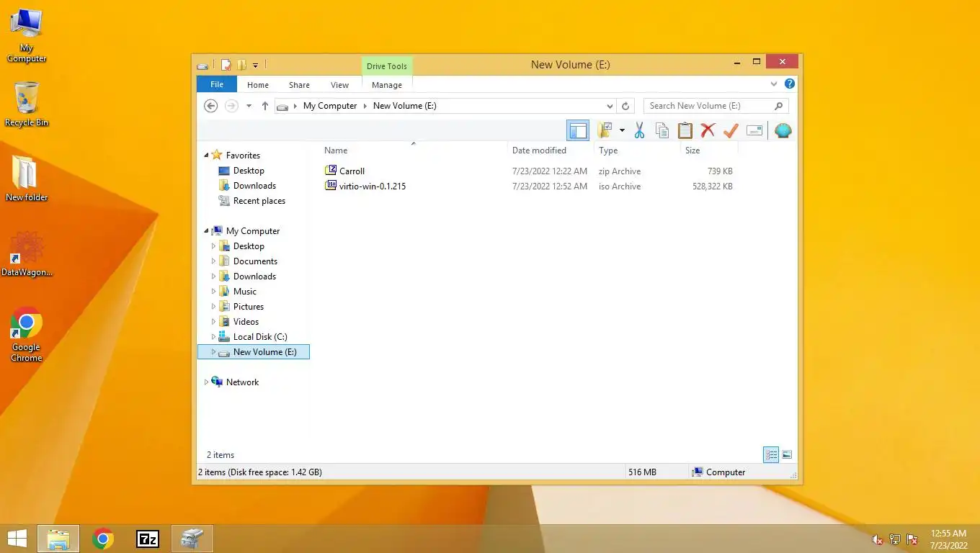Switch to Details view button
Viewport: 980px width, 553px height.
pos(771,454)
